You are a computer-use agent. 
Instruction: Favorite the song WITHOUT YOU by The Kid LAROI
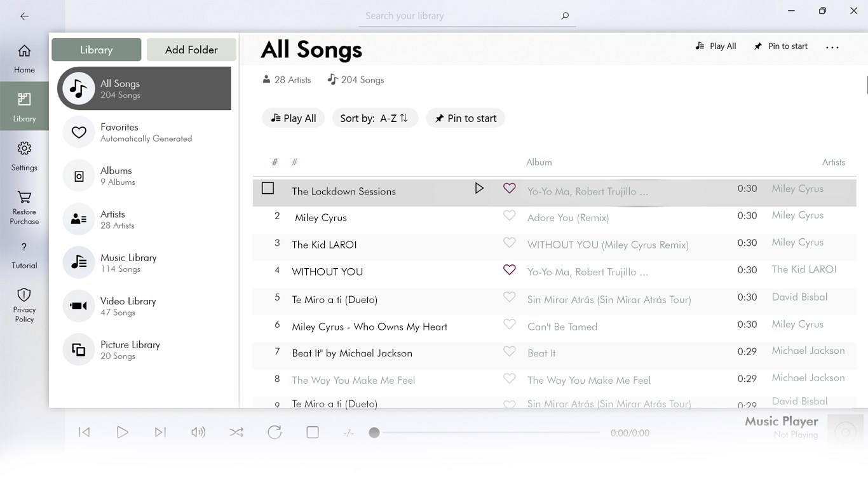pyautogui.click(x=509, y=269)
